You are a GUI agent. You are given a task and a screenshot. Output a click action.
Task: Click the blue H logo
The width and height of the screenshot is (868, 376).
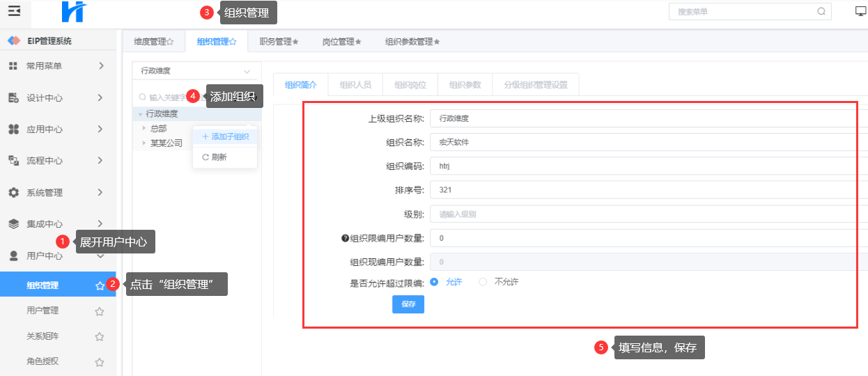[x=74, y=12]
